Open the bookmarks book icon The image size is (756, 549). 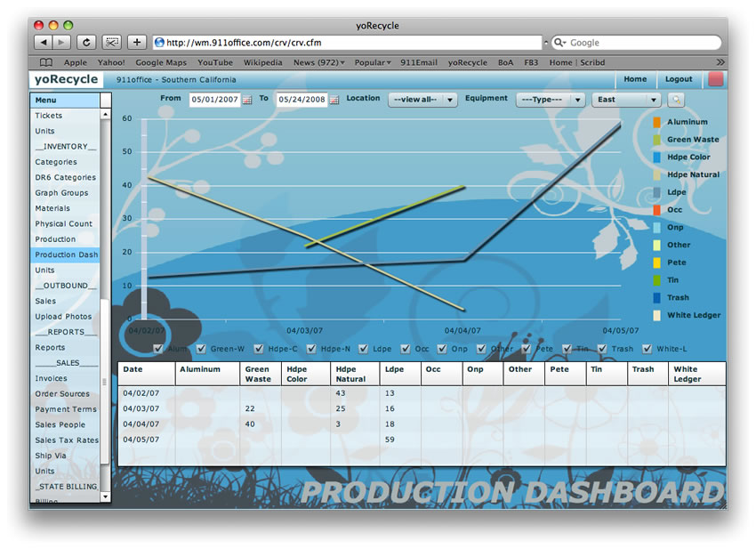[x=45, y=62]
